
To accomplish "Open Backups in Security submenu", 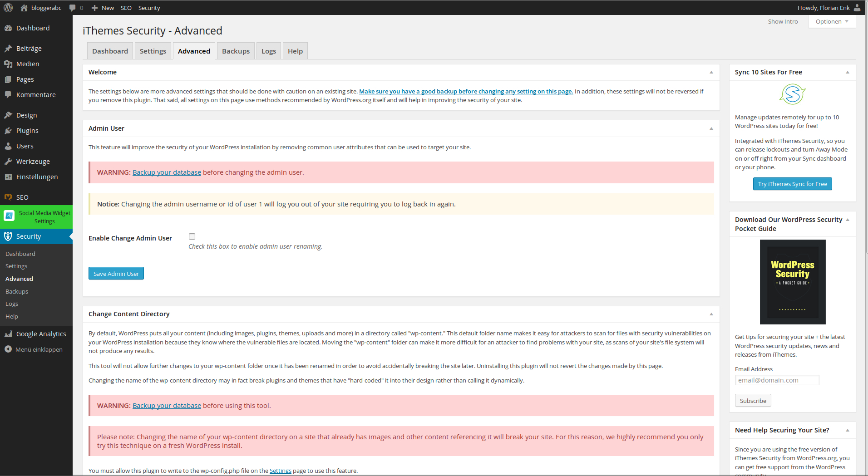I will tap(17, 291).
